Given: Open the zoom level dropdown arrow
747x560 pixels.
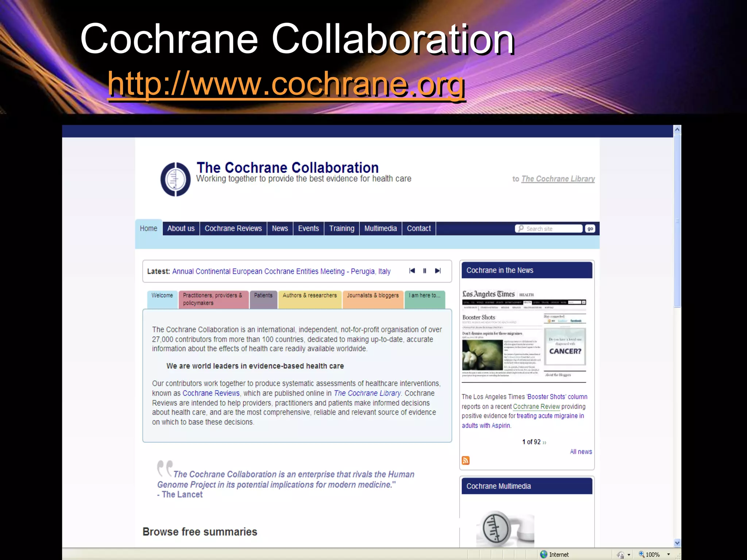Looking at the screenshot, I should pyautogui.click(x=669, y=554).
